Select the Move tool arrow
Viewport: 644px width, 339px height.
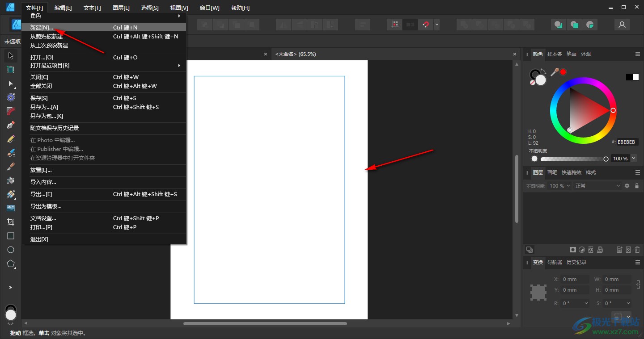tap(11, 56)
